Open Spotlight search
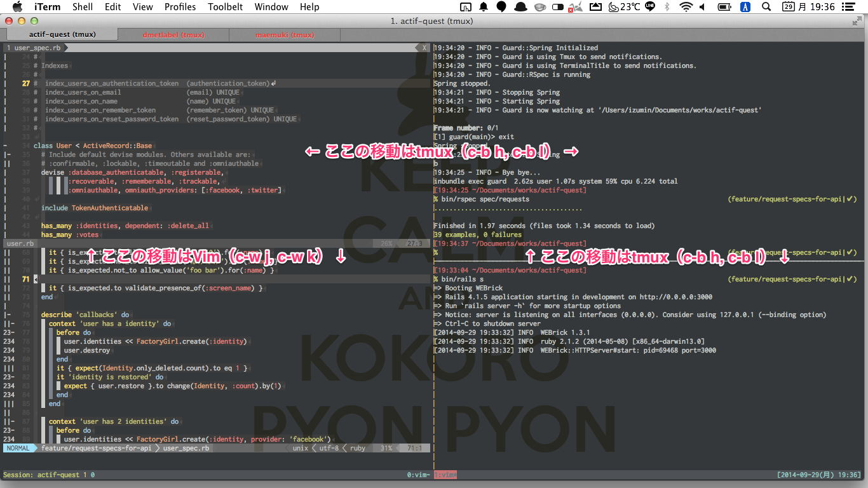The image size is (868, 488). tap(766, 7)
